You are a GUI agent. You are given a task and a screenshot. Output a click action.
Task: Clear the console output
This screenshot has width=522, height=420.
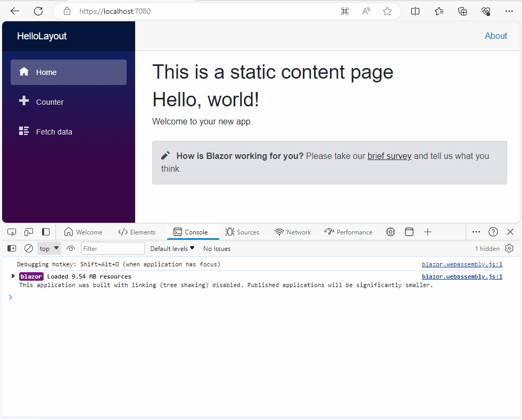point(29,248)
